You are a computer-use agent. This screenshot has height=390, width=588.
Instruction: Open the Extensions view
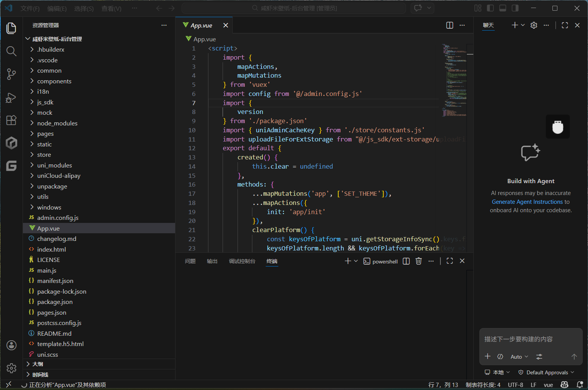click(x=11, y=120)
